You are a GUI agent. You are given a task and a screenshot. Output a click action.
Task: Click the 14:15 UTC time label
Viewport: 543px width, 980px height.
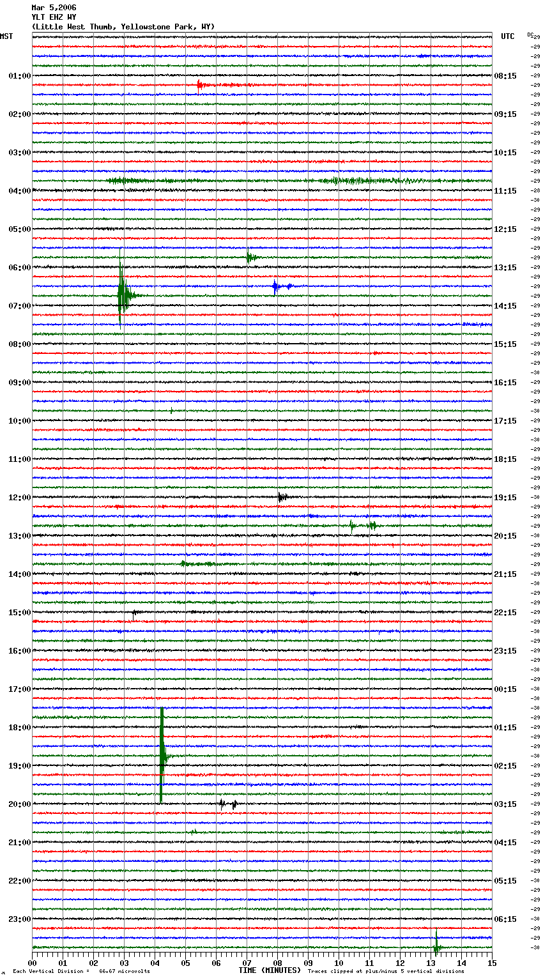[x=505, y=306]
